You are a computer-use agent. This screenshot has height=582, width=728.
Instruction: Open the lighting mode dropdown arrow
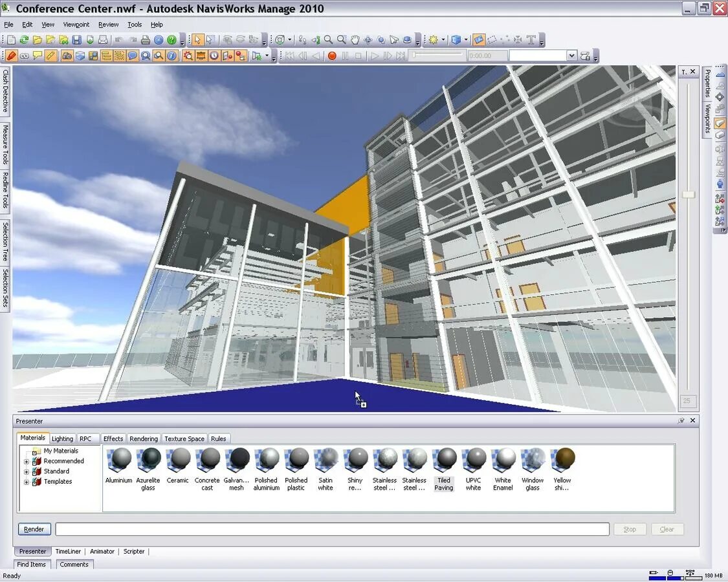pyautogui.click(x=443, y=40)
